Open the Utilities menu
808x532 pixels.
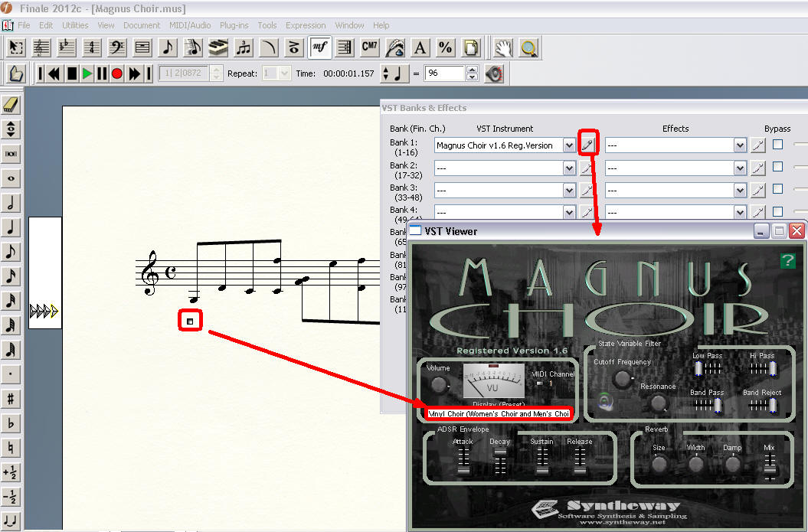click(x=75, y=25)
